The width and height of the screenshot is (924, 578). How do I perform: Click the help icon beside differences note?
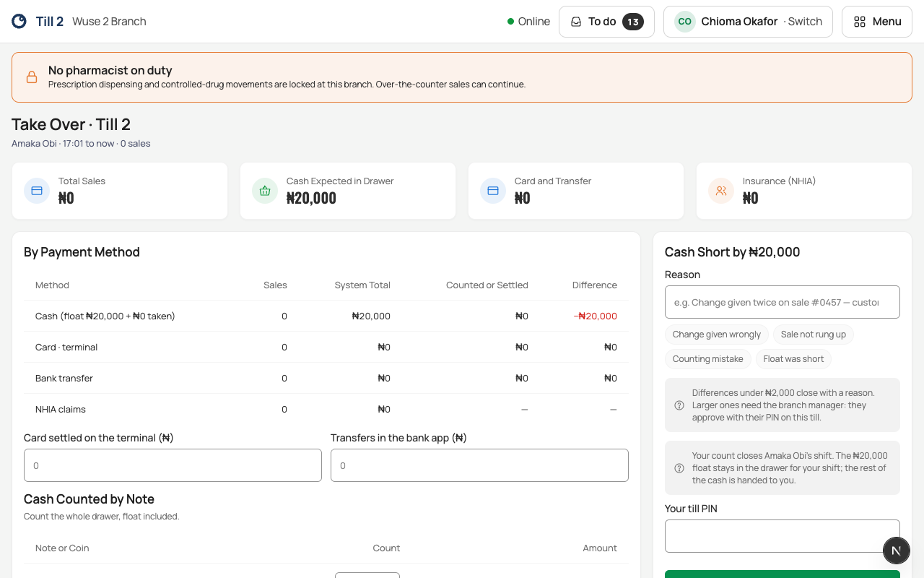(x=679, y=405)
